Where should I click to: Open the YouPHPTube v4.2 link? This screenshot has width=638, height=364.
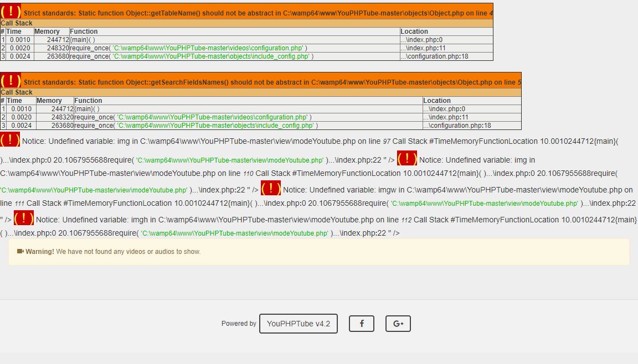coord(299,324)
